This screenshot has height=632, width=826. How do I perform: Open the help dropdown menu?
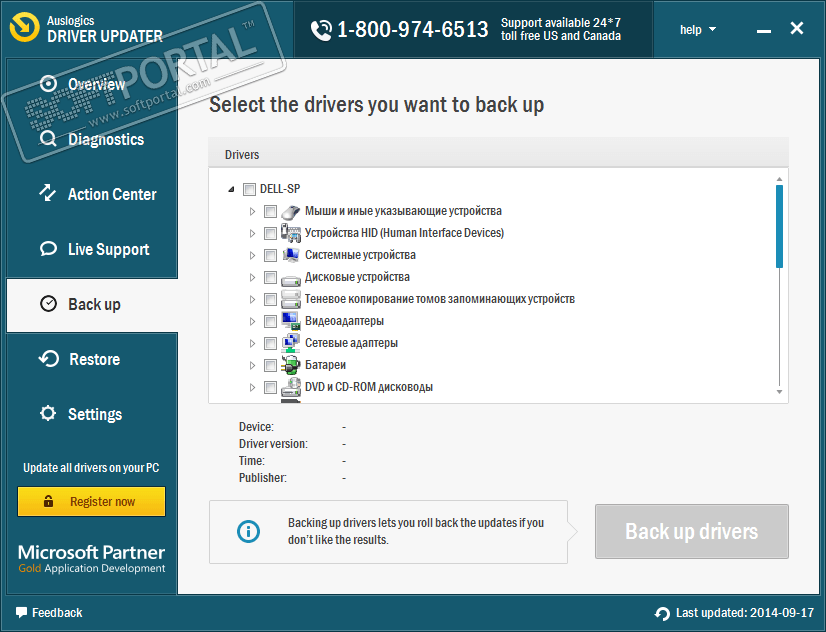697,29
